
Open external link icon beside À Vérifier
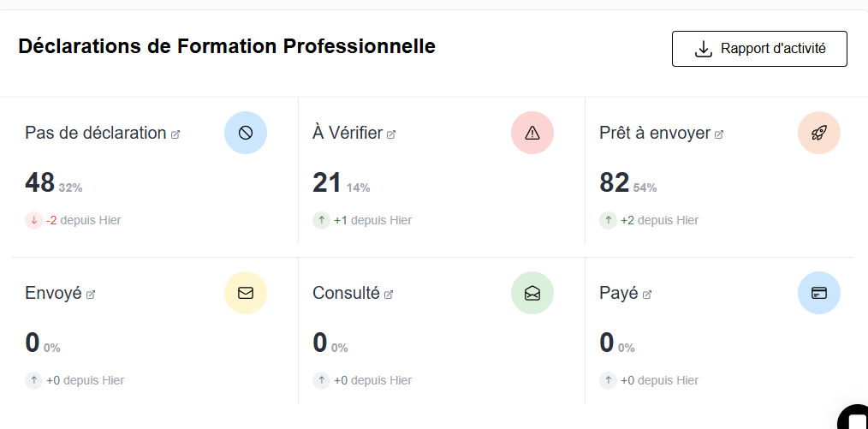pos(391,134)
